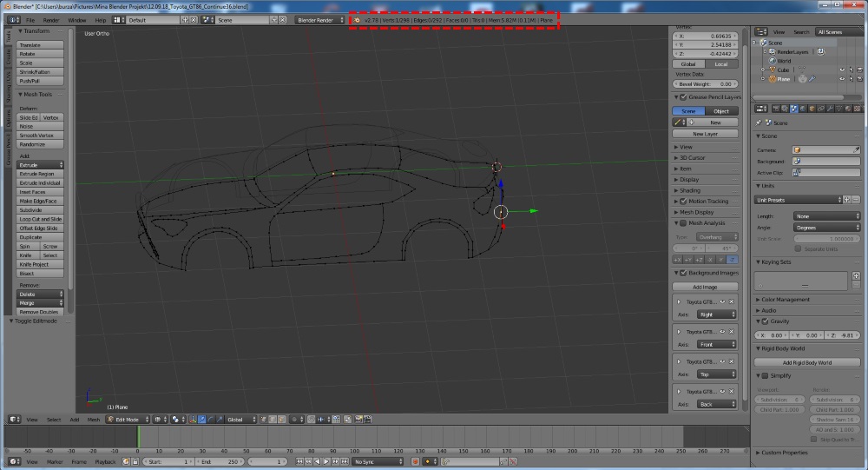
Task: Toggle the Gravity checkbox
Action: 765,321
